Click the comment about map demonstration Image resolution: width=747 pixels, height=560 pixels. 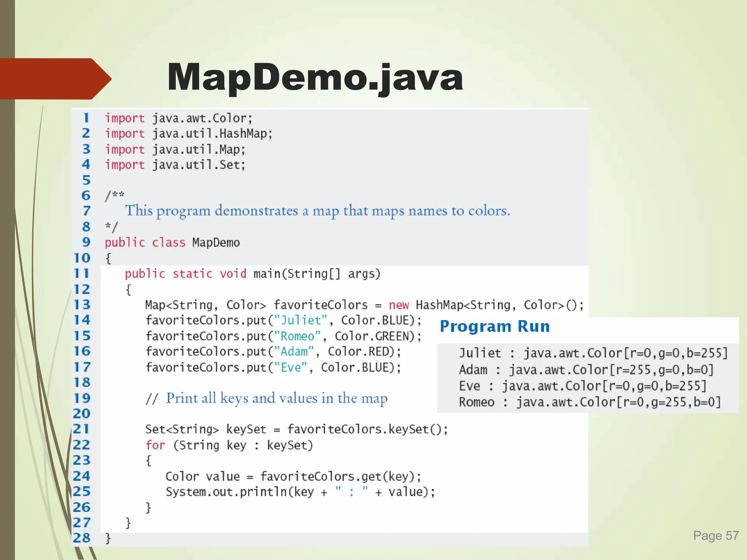(317, 211)
